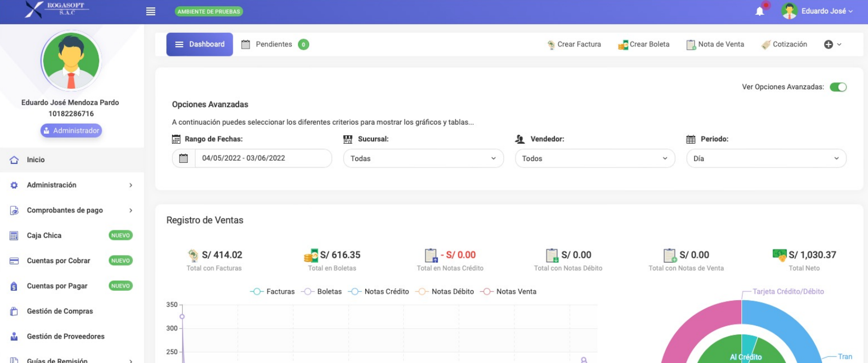Open the notifications bell icon

coord(759,11)
